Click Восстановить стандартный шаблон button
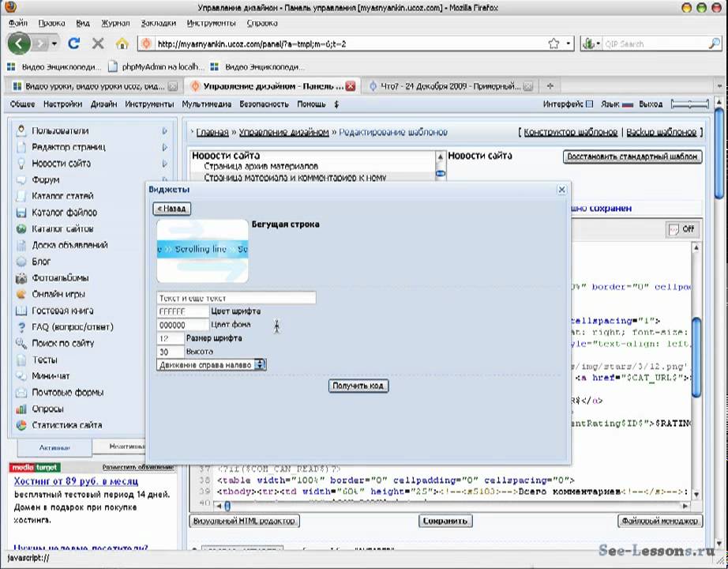The height and width of the screenshot is (569, 728). click(x=632, y=156)
